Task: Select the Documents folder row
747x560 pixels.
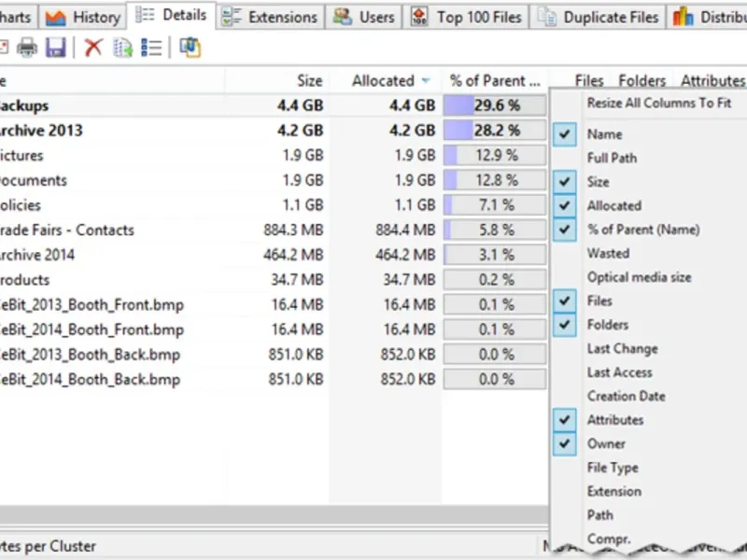Action: pyautogui.click(x=274, y=180)
